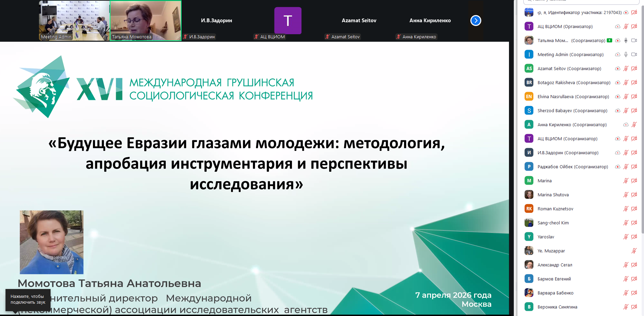Show next video thumbnails with blue arrow
644x316 pixels.
click(x=475, y=21)
